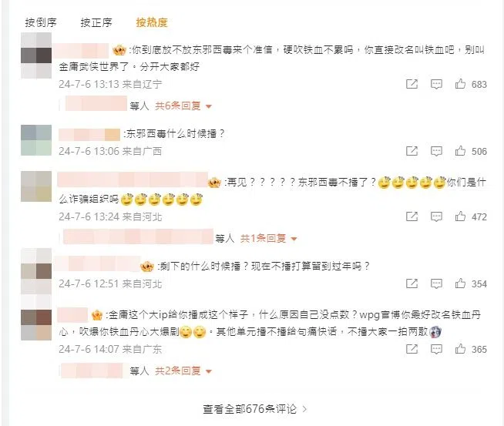Open avatar of first commenter from 辽宁

[x=36, y=55]
